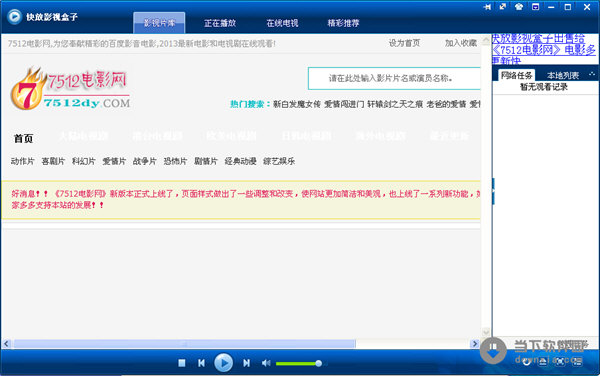Switch to the 本地列表 tab
The width and height of the screenshot is (600, 376).
tap(562, 75)
